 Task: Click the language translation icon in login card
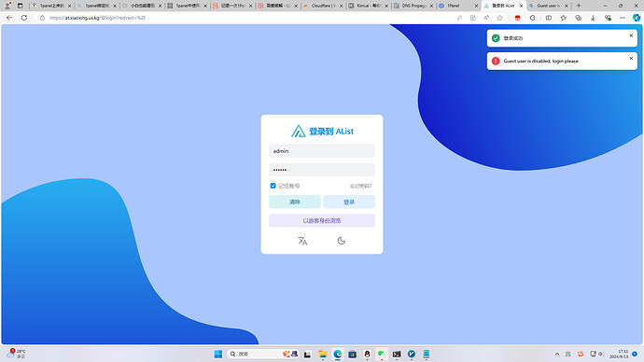(x=302, y=241)
